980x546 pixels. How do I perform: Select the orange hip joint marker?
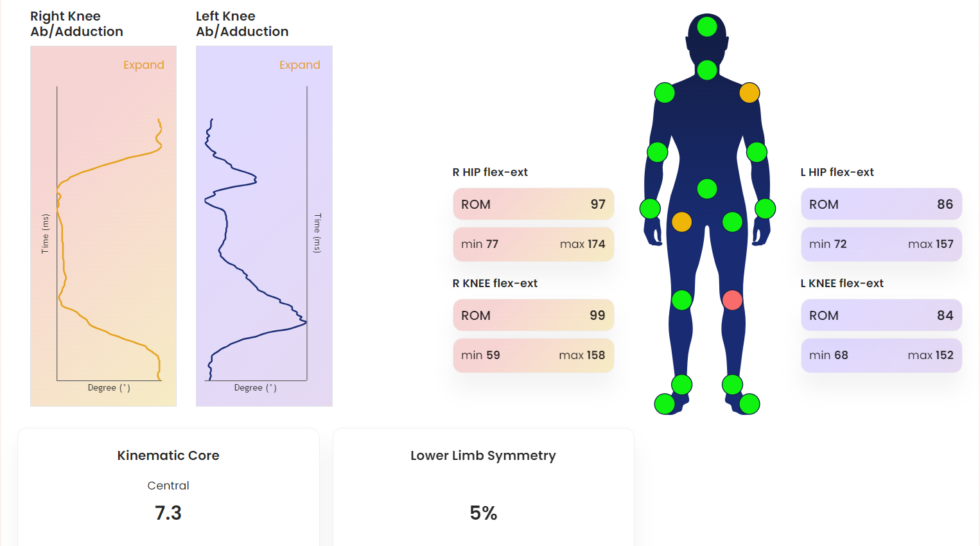[x=681, y=222]
